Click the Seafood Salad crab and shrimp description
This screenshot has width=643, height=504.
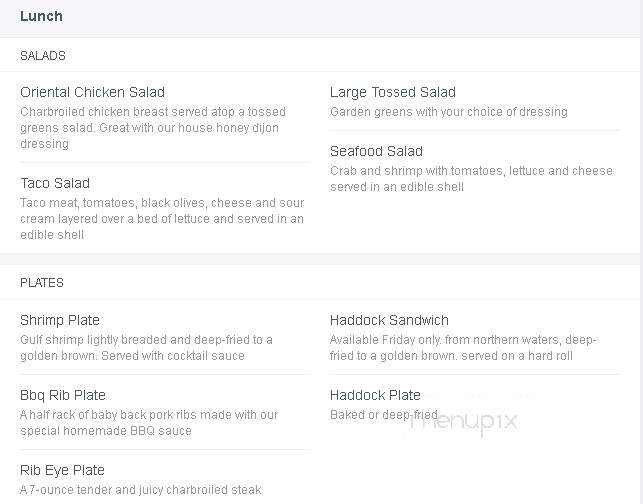471,179
